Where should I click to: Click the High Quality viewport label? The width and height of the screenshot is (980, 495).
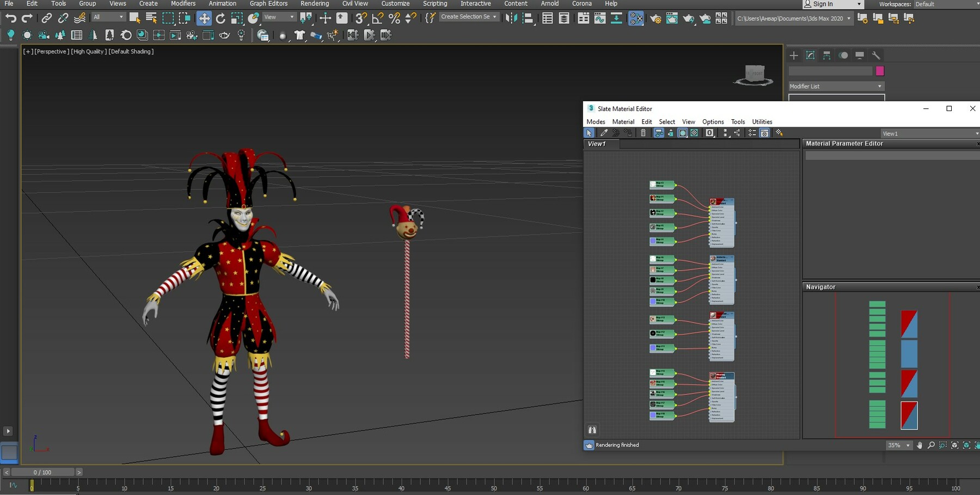click(x=88, y=52)
